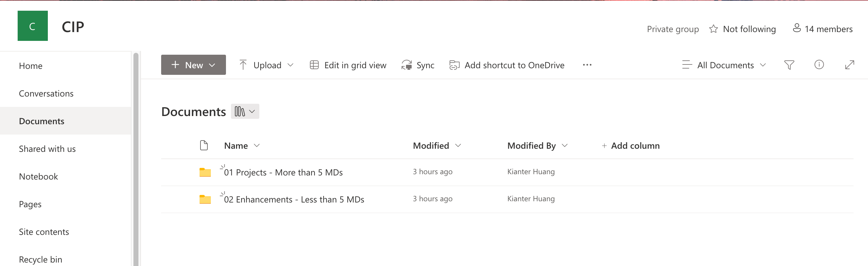The image size is (868, 266).
Task: Open the details pane info icon
Action: (x=819, y=65)
